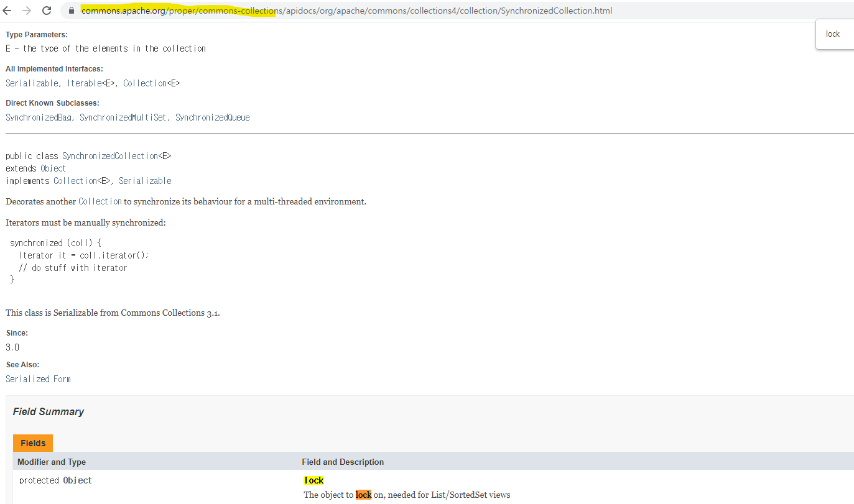The image size is (854, 504).
Task: Follow the Collection link after 'implements'
Action: click(x=75, y=181)
